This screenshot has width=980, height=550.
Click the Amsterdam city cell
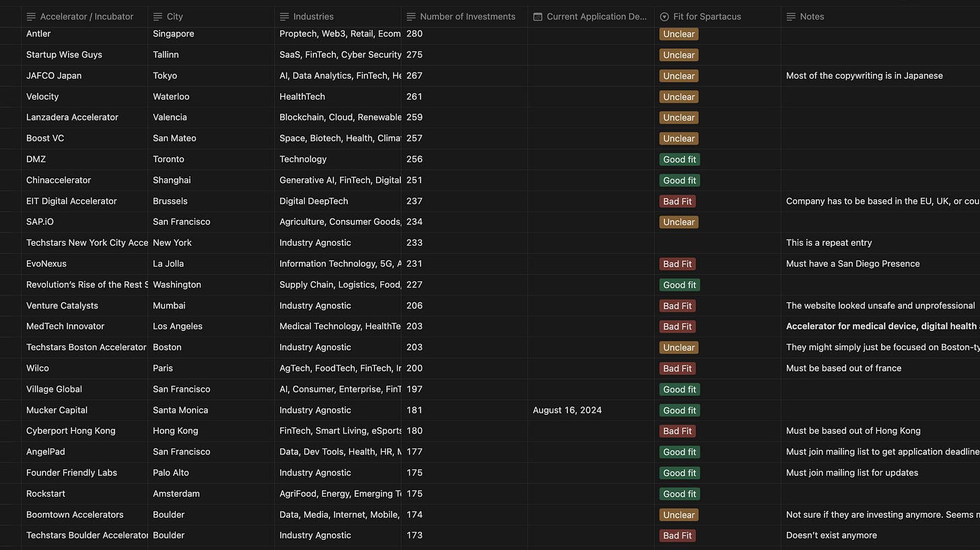[x=211, y=493]
